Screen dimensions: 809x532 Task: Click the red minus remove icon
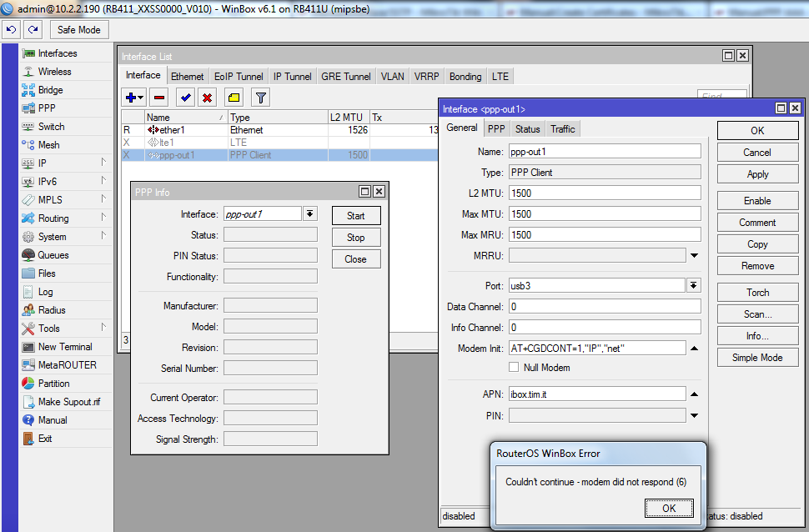[158, 98]
